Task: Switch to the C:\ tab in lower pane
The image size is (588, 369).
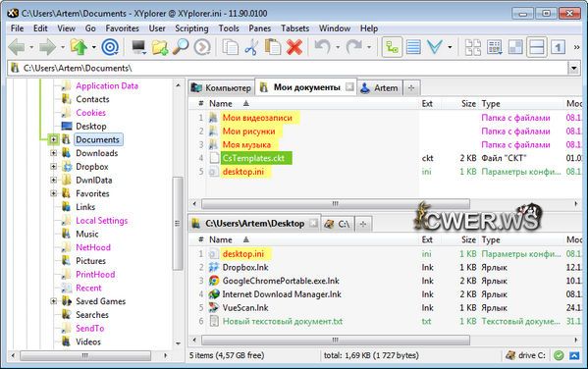Action: [338, 225]
